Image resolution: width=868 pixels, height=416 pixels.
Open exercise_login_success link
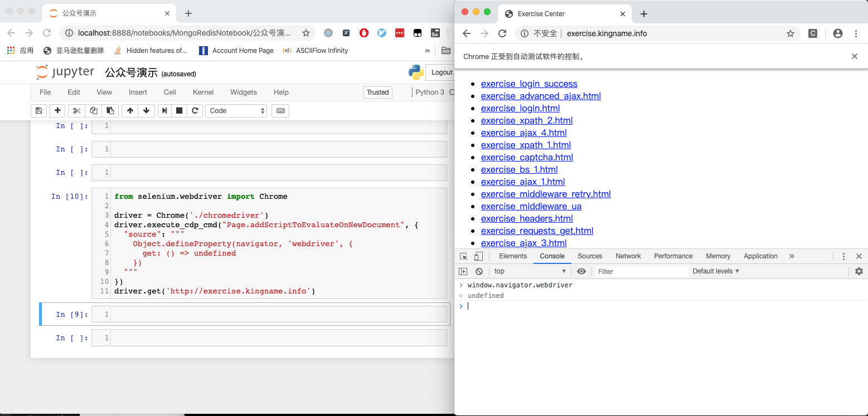click(529, 84)
